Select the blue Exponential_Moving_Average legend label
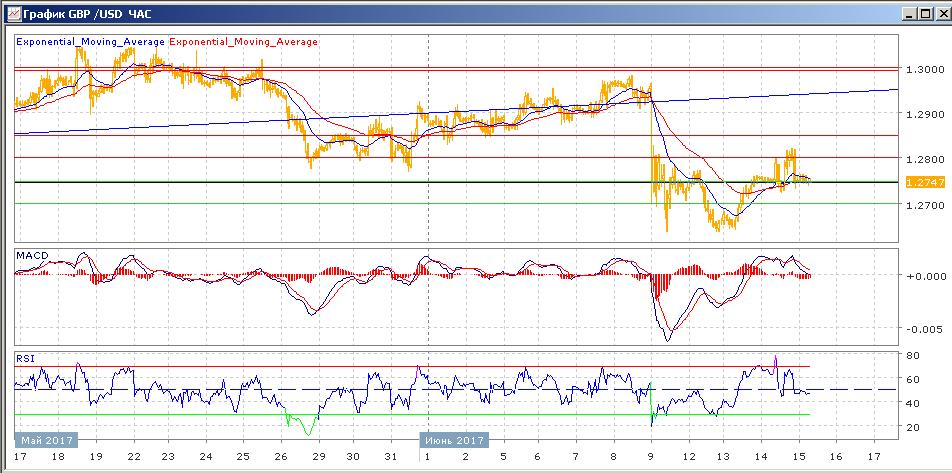952x473 pixels. pos(89,42)
